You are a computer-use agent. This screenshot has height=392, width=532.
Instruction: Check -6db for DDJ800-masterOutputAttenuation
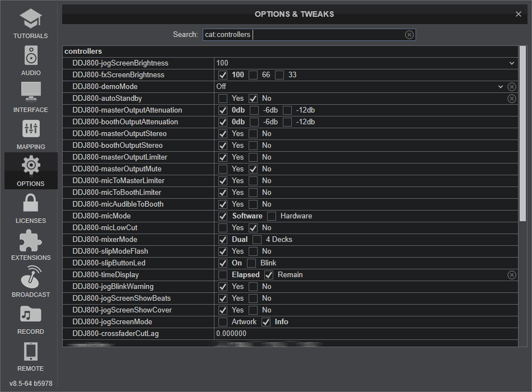pos(254,110)
